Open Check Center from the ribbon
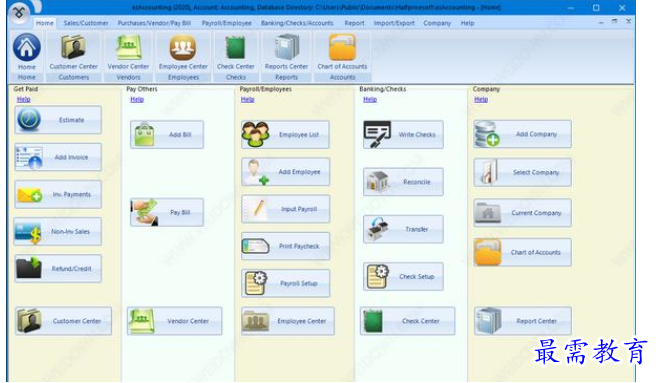This screenshot has height=383, width=656. tap(236, 51)
